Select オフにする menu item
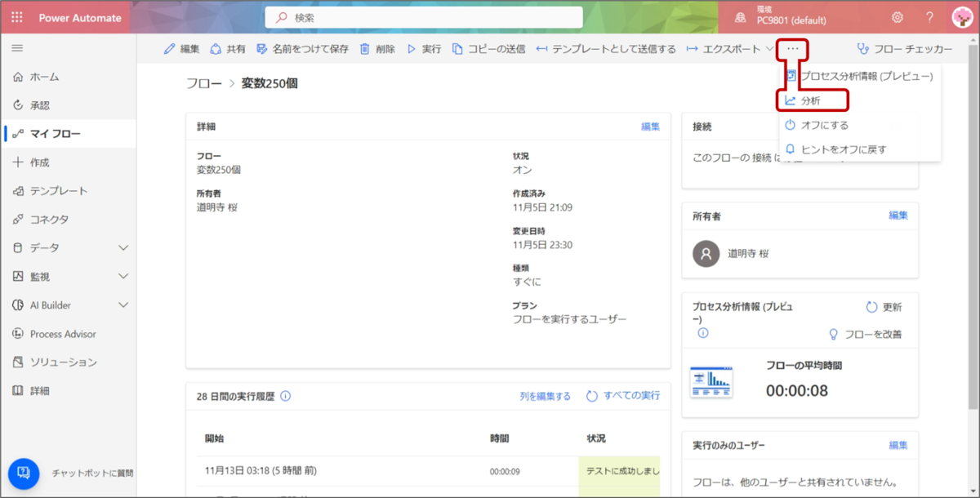This screenshot has height=498, width=980. click(x=859, y=125)
